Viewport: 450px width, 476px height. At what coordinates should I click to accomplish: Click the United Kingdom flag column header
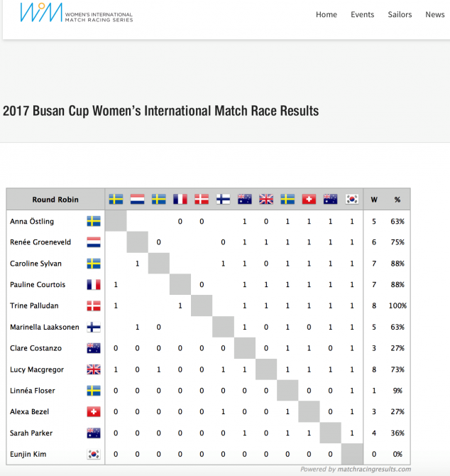266,200
